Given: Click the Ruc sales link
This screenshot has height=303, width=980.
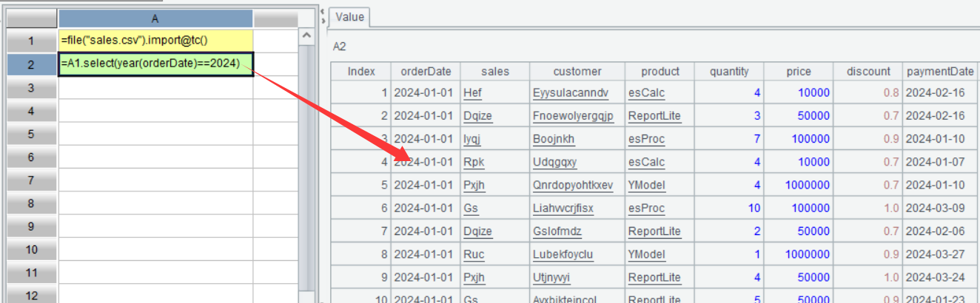Looking at the screenshot, I should point(474,254).
